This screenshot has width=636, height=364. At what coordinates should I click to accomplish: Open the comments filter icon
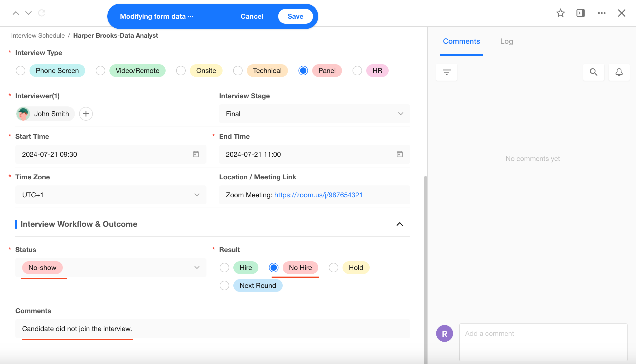[447, 72]
